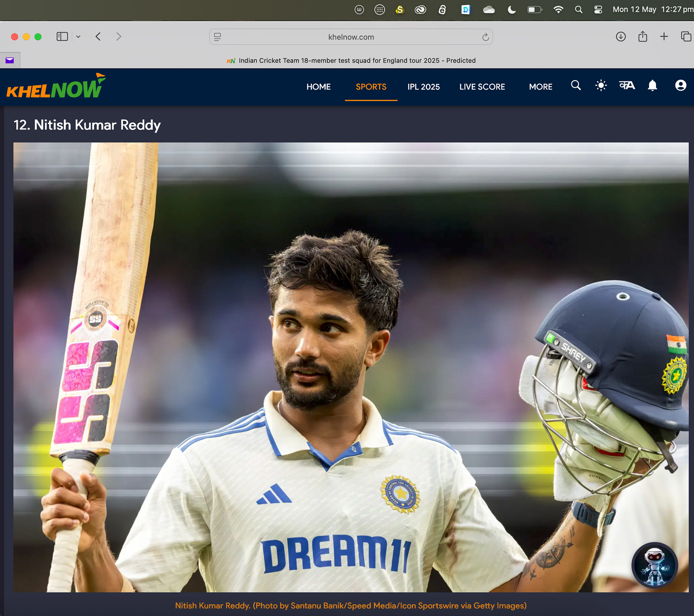Image resolution: width=694 pixels, height=616 pixels.
Task: Open Safari share sheet icon
Action: coord(643,36)
